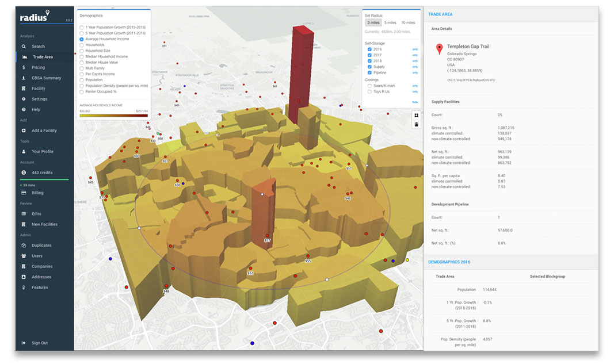The height and width of the screenshot is (364, 614).
Task: Open the Settings gear icon
Action: click(24, 99)
